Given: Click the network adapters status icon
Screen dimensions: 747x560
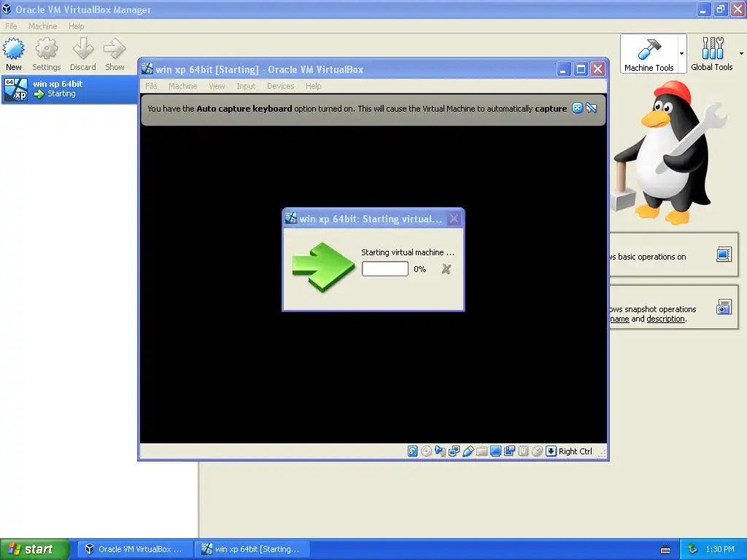Looking at the screenshot, I should point(454,451).
